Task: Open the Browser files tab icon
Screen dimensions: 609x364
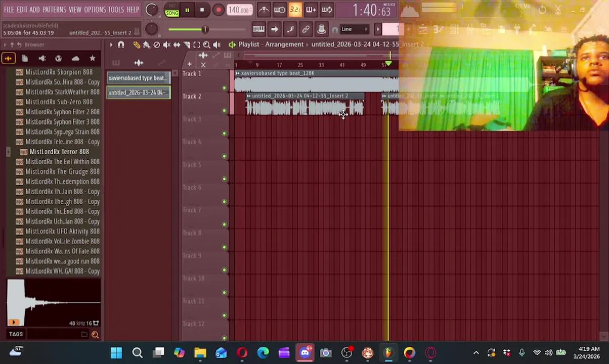Action: tap(25, 59)
